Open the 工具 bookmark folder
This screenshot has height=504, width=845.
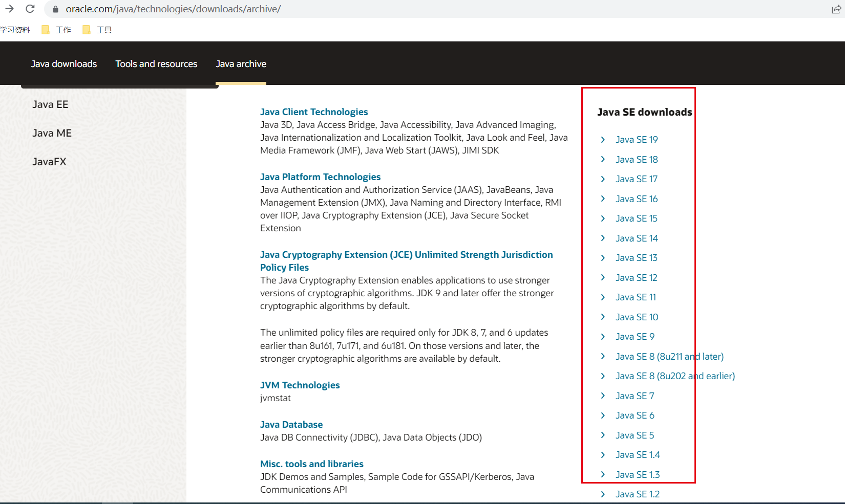97,30
